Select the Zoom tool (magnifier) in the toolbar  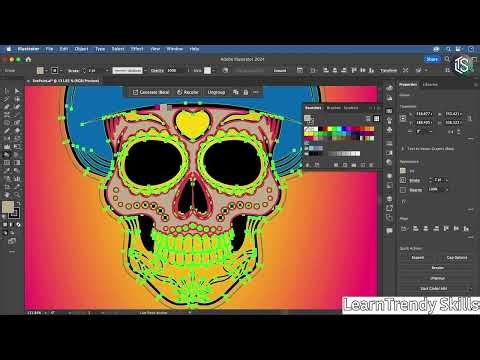click(17, 195)
